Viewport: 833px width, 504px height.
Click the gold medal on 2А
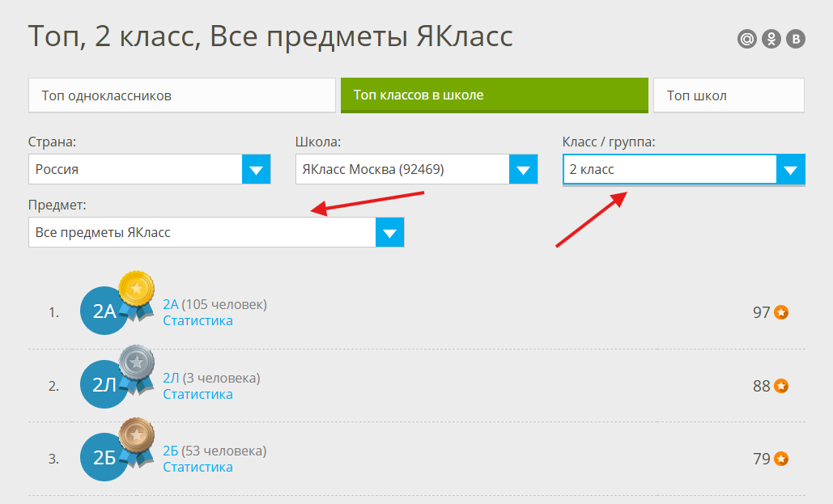[137, 294]
